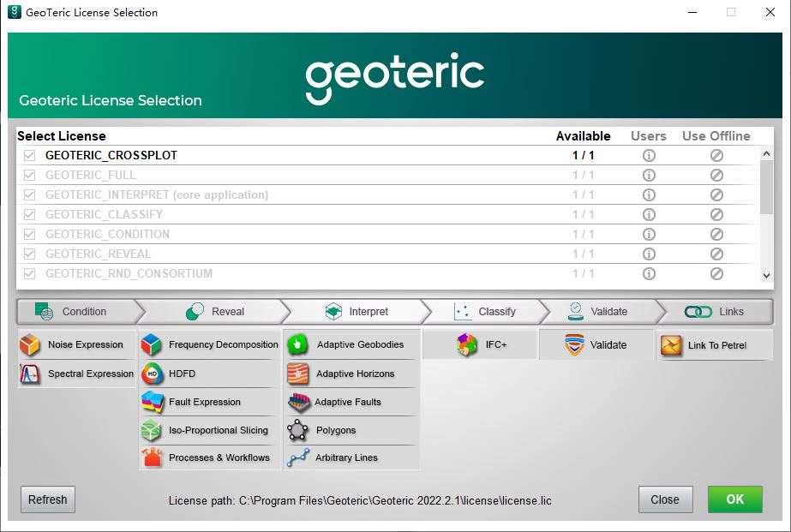Toggle the GEOTERIC_CROSSPLOT license checkbox
The width and height of the screenshot is (791, 532).
click(29, 155)
